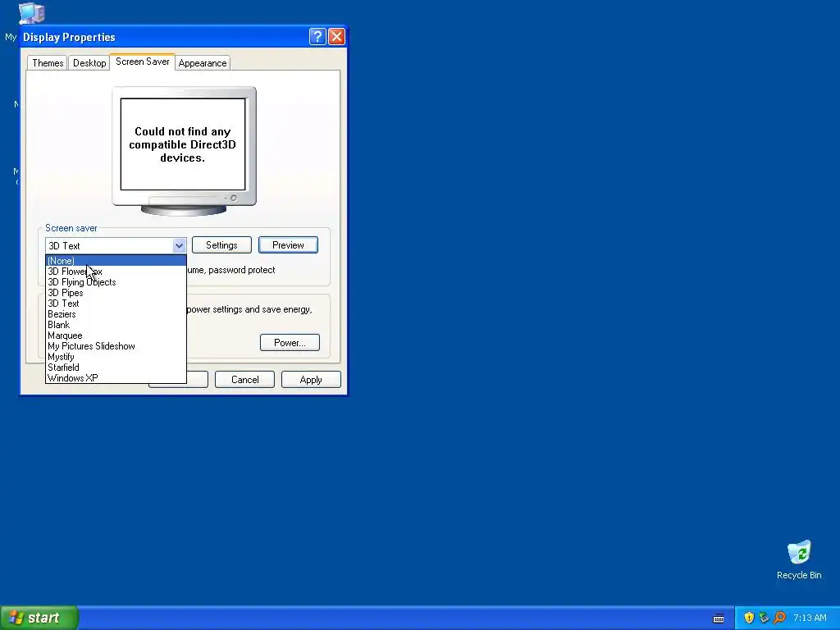Choose (None) from the screen saver list

pos(116,261)
